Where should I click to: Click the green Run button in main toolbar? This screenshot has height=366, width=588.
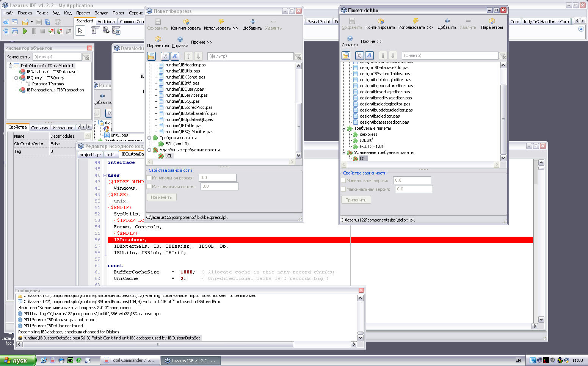[x=25, y=31]
